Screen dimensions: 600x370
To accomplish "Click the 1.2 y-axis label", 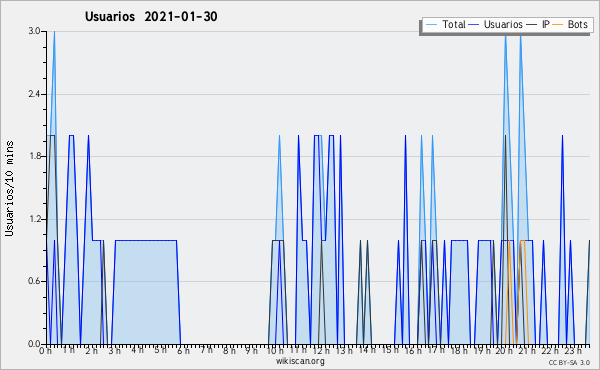I will coord(34,219).
